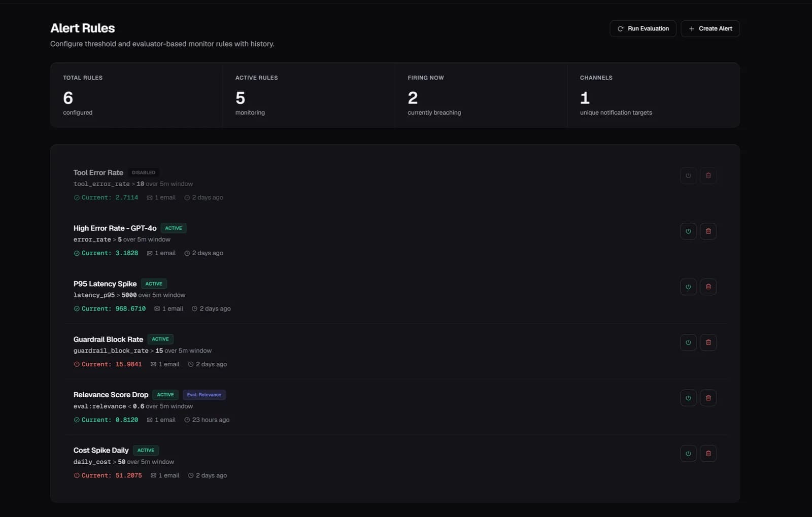Screen dimensions: 812x517
Task: Open the Tool Error Rate rule title
Action: coord(98,173)
